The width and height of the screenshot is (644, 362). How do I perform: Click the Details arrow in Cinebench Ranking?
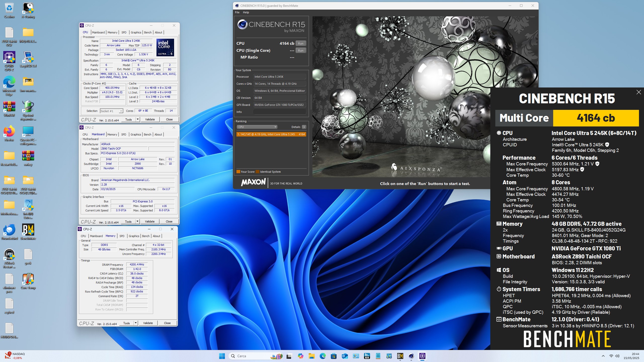pyautogui.click(x=304, y=127)
